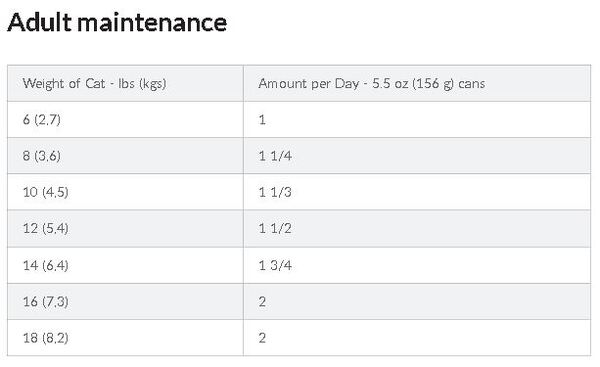
Task: Click the 14 (6.4) weight cell
Action: [x=125, y=265]
